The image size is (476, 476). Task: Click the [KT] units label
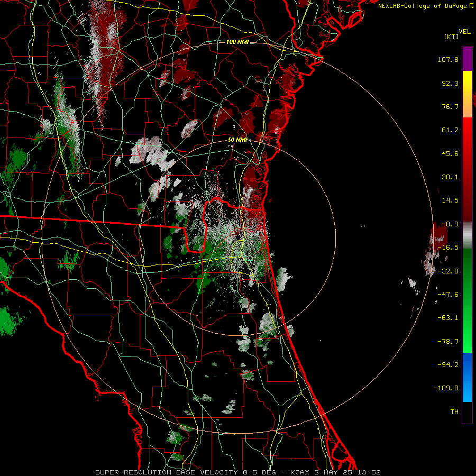[x=452, y=36]
